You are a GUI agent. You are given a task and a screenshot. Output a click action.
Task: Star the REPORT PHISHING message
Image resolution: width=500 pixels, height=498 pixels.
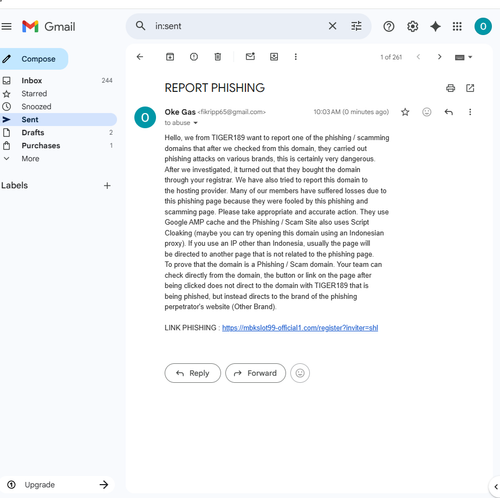pyautogui.click(x=405, y=112)
